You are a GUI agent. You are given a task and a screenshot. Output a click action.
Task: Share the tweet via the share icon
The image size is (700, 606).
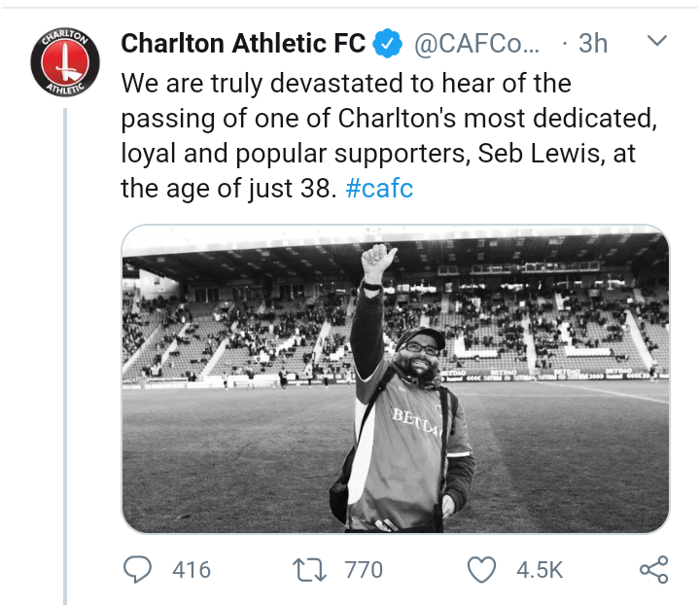653,569
